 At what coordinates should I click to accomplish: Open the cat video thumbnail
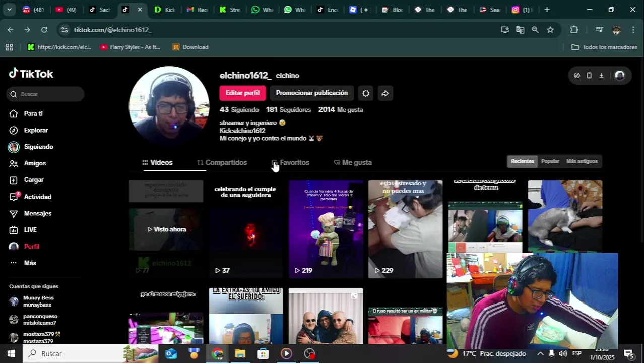[565, 216]
